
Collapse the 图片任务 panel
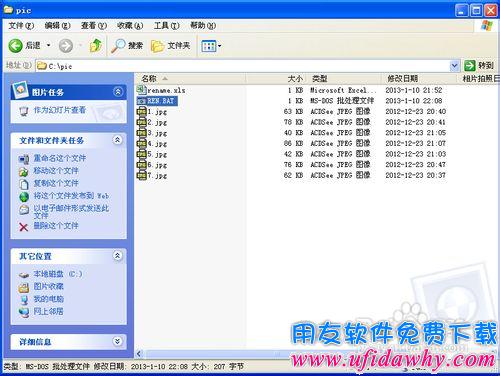pyautogui.click(x=118, y=91)
